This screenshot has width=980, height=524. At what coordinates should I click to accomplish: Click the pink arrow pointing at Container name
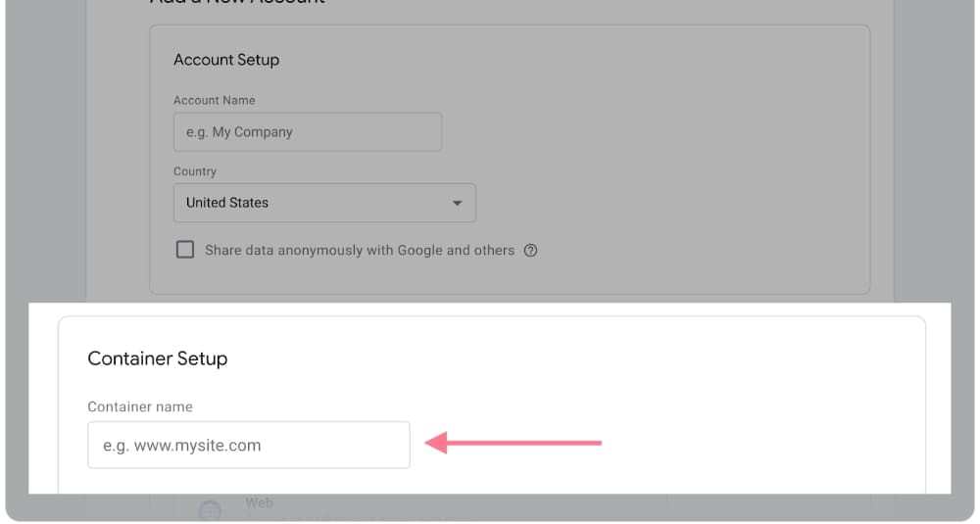(x=513, y=443)
